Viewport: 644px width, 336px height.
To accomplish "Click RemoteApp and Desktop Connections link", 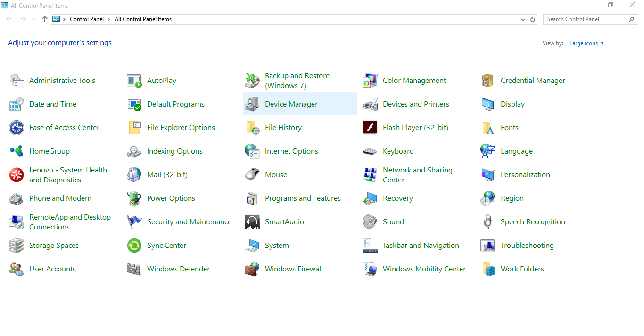I will [70, 222].
